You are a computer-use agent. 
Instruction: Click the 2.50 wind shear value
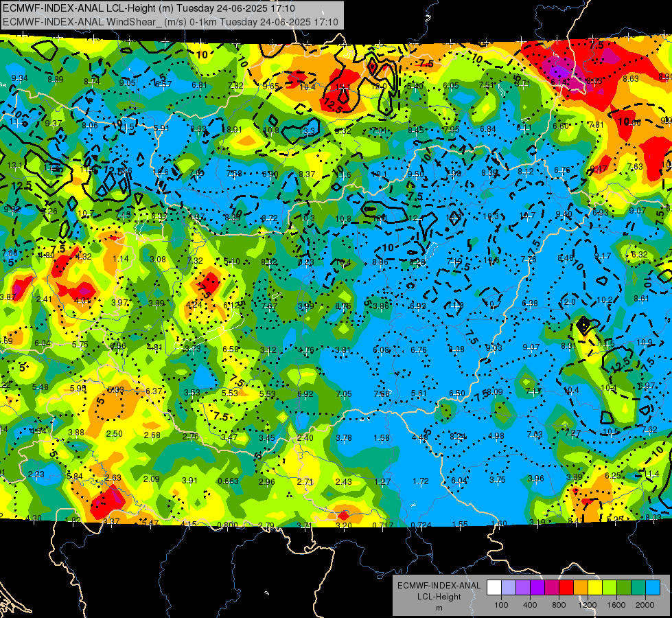115,433
